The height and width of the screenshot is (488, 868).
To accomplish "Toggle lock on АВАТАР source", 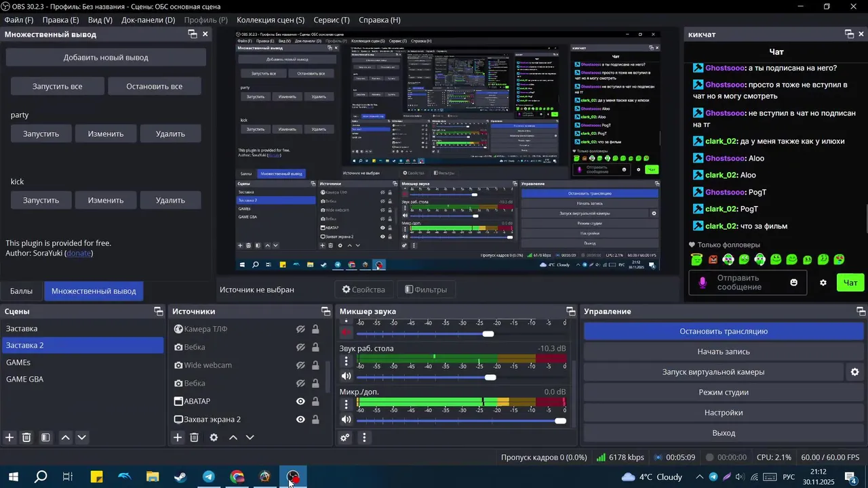I will click(315, 401).
